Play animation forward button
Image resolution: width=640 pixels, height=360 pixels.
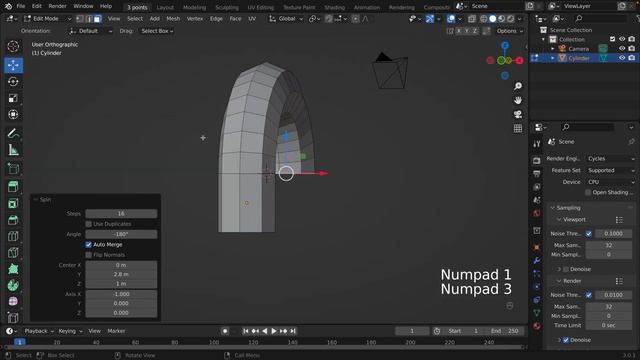(274, 331)
